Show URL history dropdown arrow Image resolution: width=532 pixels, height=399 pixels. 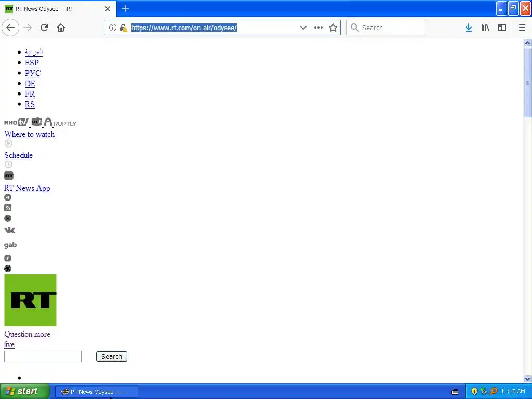[x=303, y=28]
